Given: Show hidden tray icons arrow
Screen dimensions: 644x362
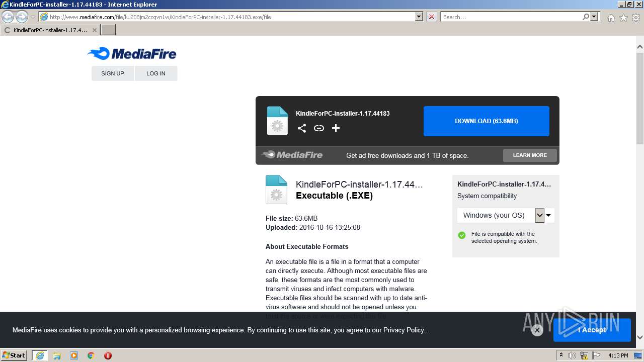Looking at the screenshot, I should click(561, 355).
